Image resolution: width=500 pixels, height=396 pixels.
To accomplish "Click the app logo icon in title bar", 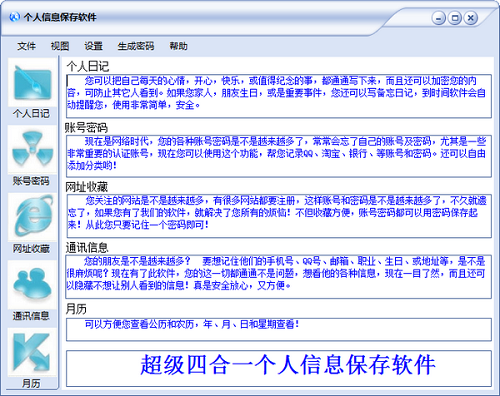I will click(x=14, y=17).
